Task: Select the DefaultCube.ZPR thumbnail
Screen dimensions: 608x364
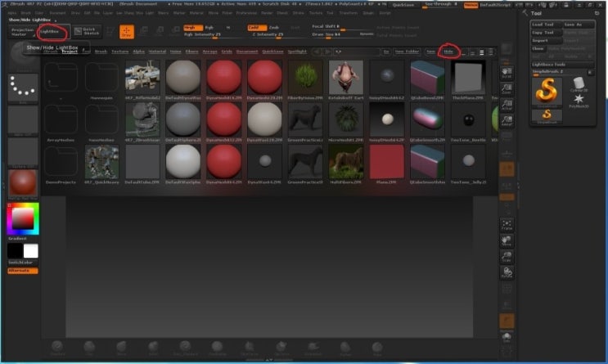Action: pos(142,162)
